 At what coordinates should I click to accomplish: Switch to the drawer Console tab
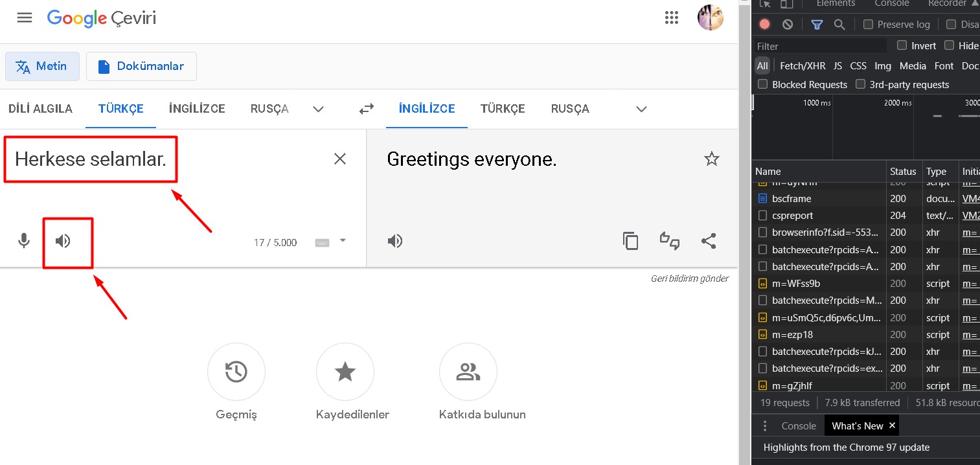click(x=799, y=425)
